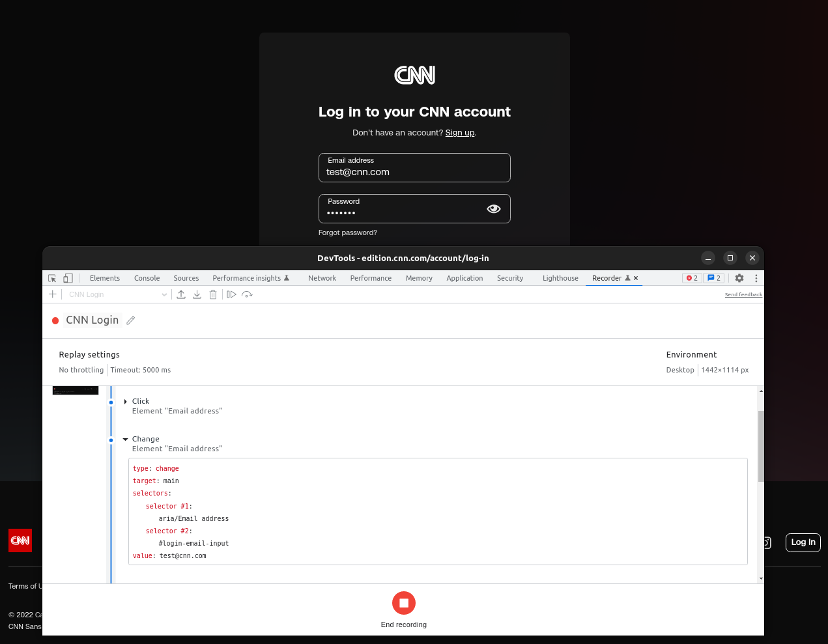Click the export recording download icon
The height and width of the screenshot is (644, 828).
pos(197,294)
